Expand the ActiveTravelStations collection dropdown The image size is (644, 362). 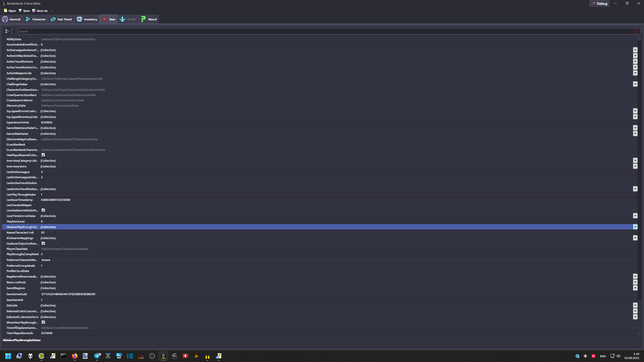(x=635, y=61)
